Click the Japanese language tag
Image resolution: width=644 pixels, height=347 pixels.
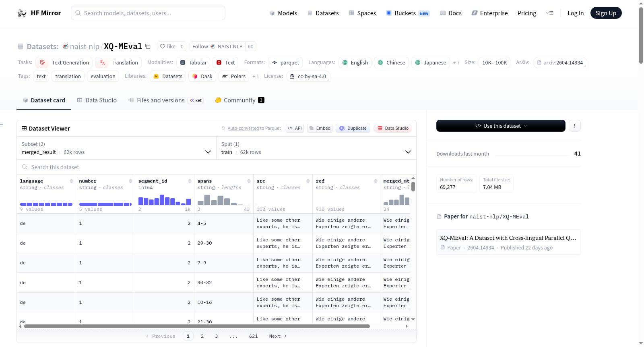pyautogui.click(x=431, y=62)
